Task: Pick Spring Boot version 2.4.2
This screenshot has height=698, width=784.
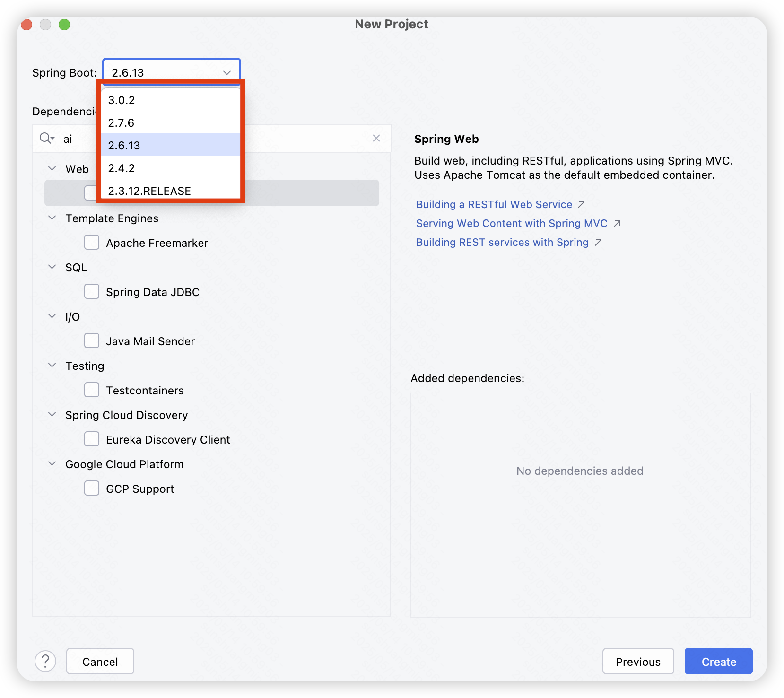Action: [x=171, y=168]
